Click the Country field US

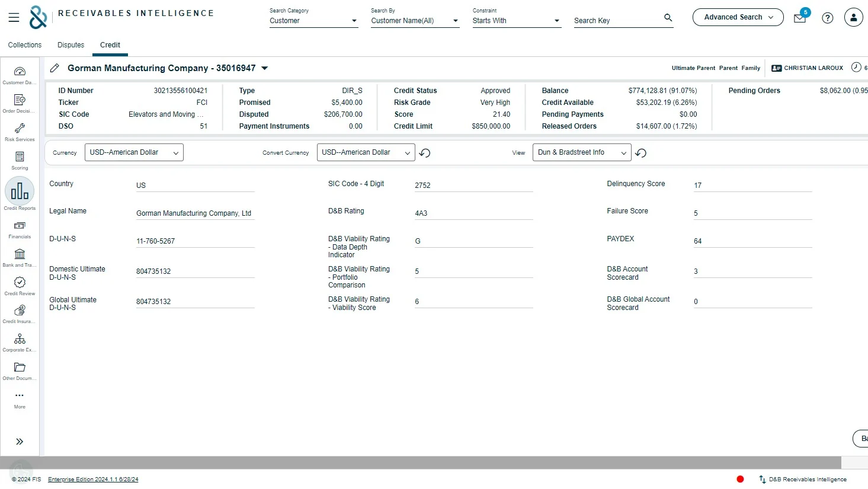(x=195, y=186)
